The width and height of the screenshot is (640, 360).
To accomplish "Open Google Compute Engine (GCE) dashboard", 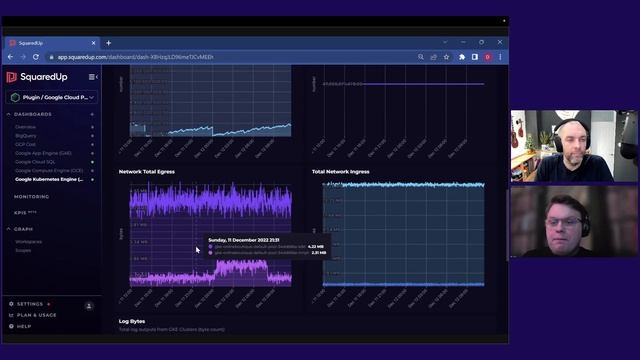I will pos(49,171).
